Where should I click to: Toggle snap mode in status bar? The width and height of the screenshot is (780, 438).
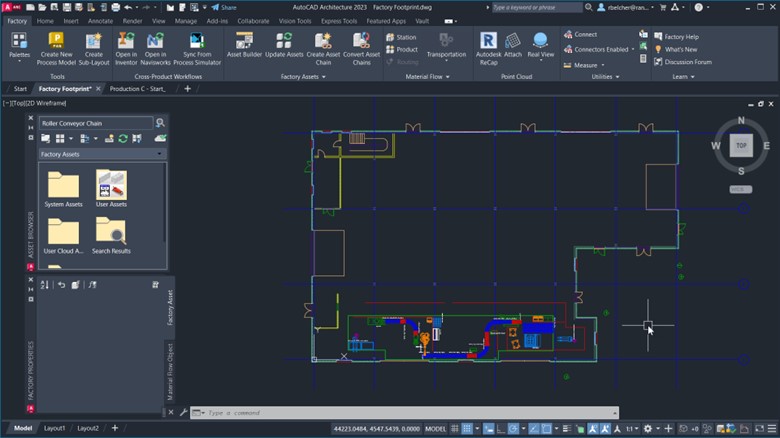click(467, 429)
